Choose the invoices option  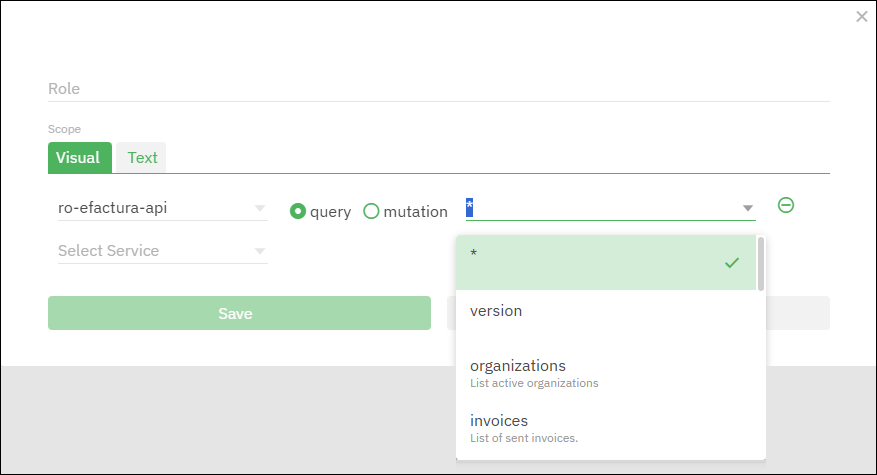[606, 427]
